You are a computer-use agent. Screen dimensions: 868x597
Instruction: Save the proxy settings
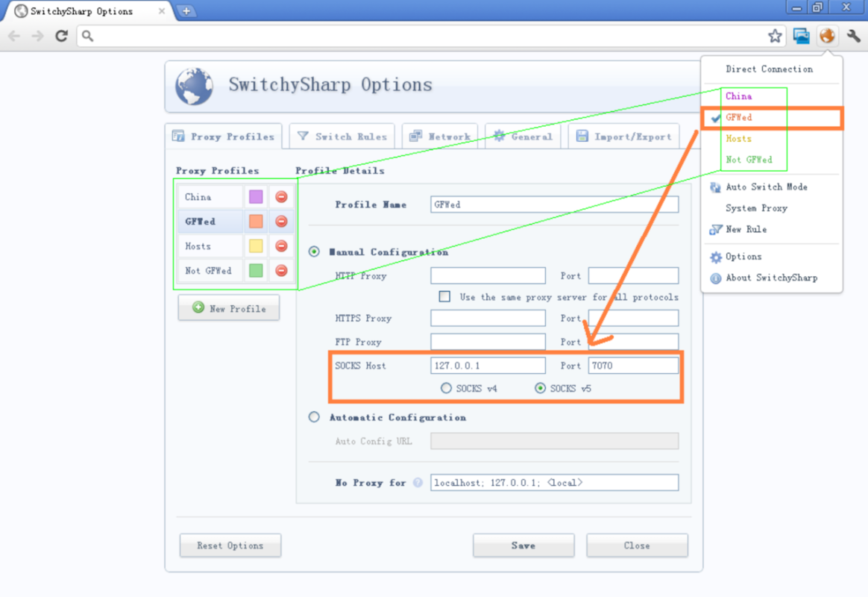(523, 546)
